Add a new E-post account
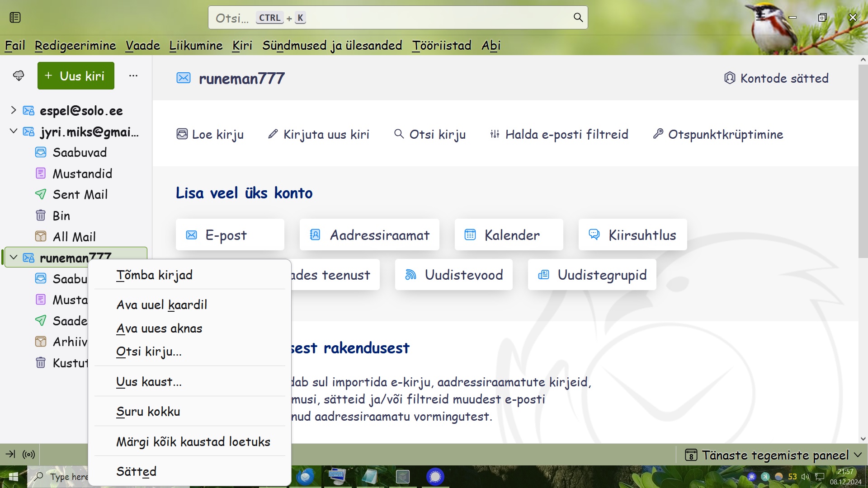868x488 pixels. 230,235
